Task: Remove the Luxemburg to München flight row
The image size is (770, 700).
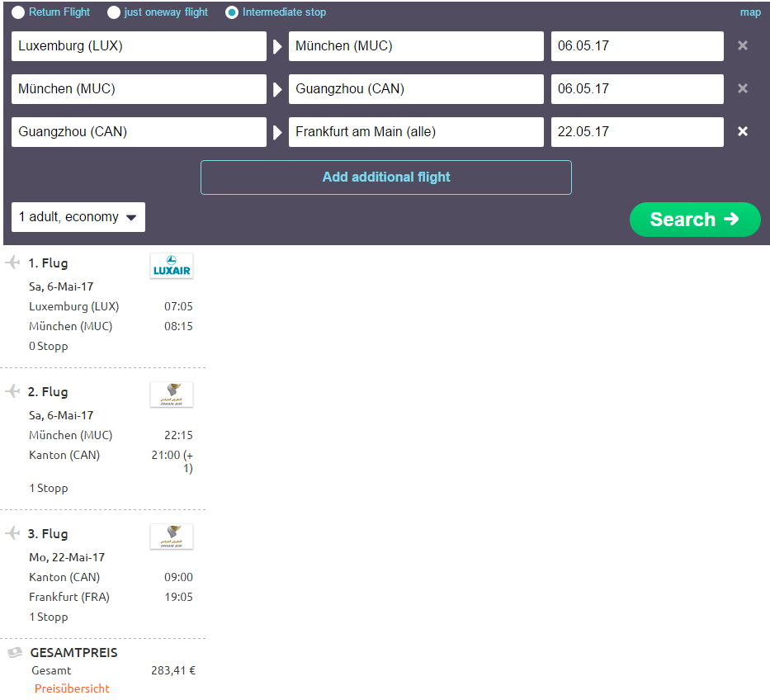Action: click(743, 45)
